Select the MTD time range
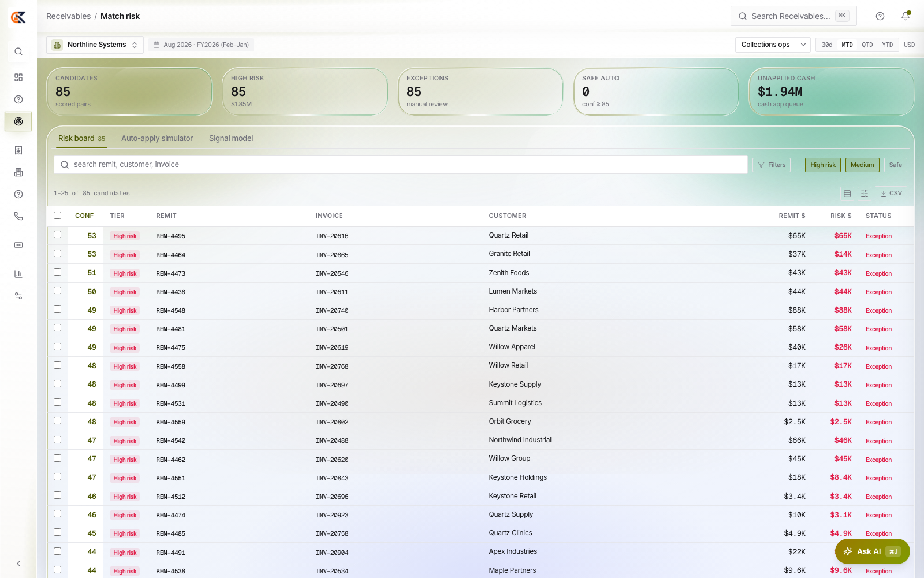The height and width of the screenshot is (578, 924). (x=847, y=45)
